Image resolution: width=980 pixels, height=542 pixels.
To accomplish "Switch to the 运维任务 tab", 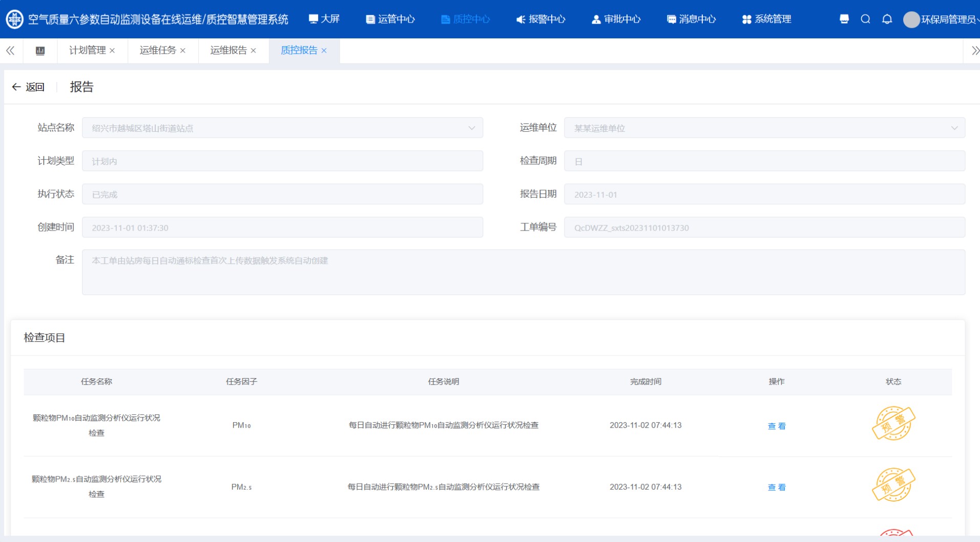I will (157, 50).
